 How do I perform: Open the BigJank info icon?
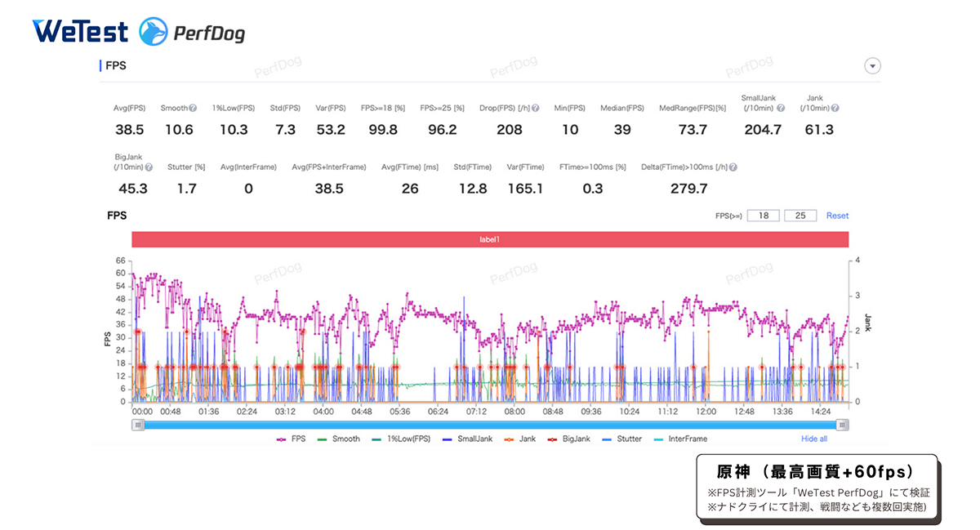pyautogui.click(x=149, y=167)
